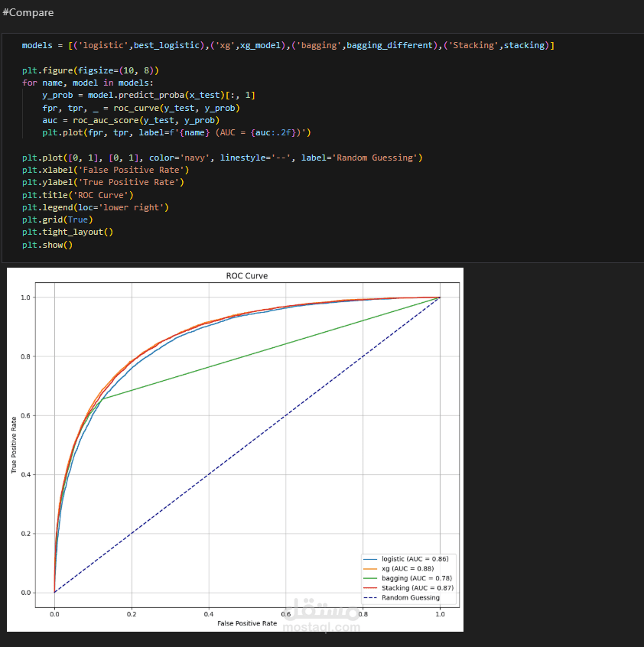Click the fpr, tpr, _ = roc_curve line

[x=141, y=108]
